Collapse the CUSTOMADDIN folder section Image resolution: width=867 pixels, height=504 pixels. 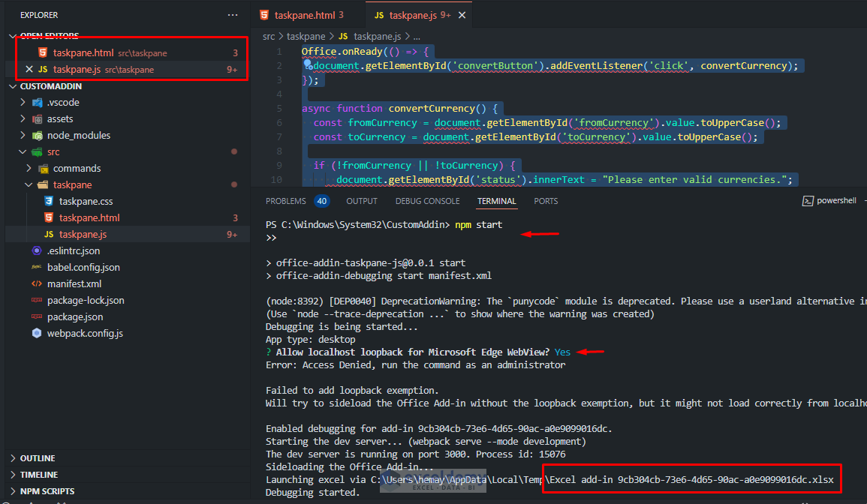pyautogui.click(x=13, y=86)
